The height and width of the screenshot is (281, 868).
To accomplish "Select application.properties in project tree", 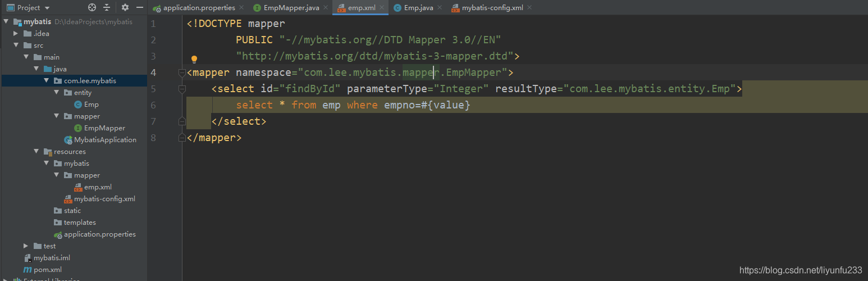I will (x=100, y=234).
